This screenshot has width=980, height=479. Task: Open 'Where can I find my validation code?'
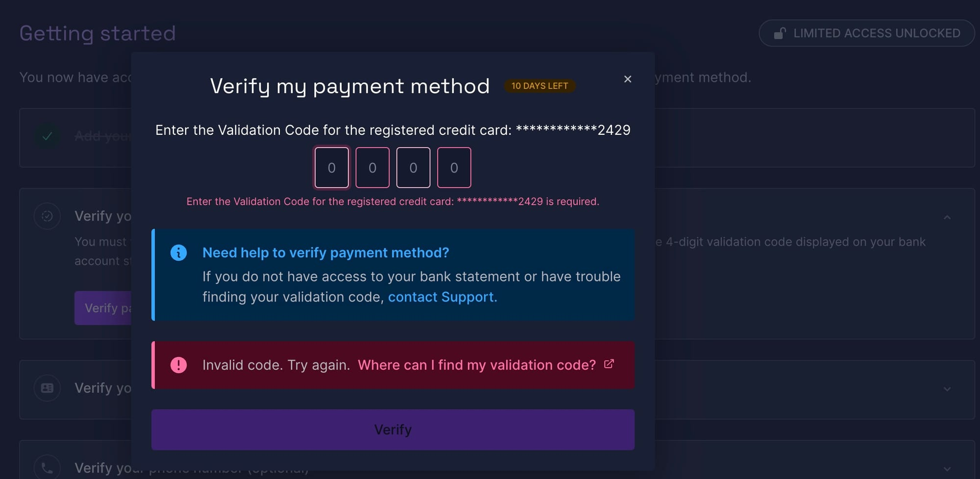point(476,365)
